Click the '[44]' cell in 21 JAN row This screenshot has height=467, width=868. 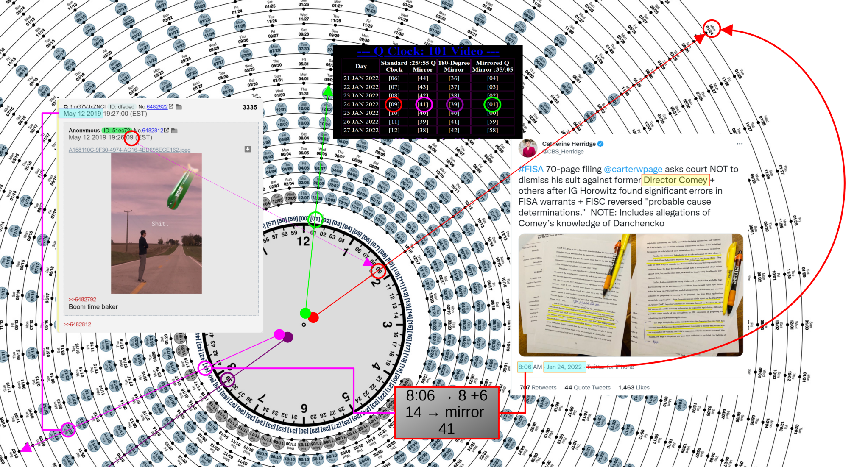(423, 78)
